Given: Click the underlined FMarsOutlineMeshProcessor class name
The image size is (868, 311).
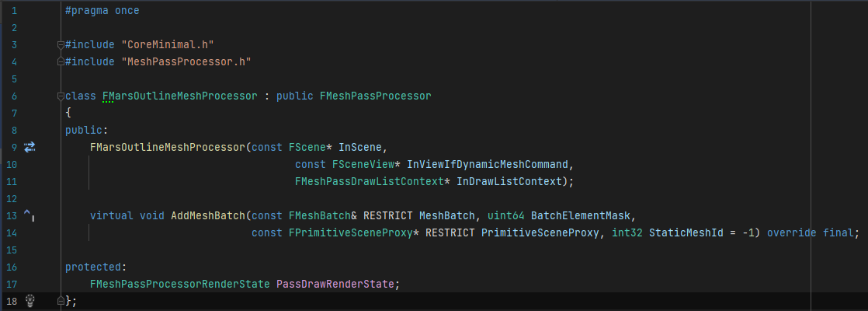Looking at the screenshot, I should tap(179, 96).
